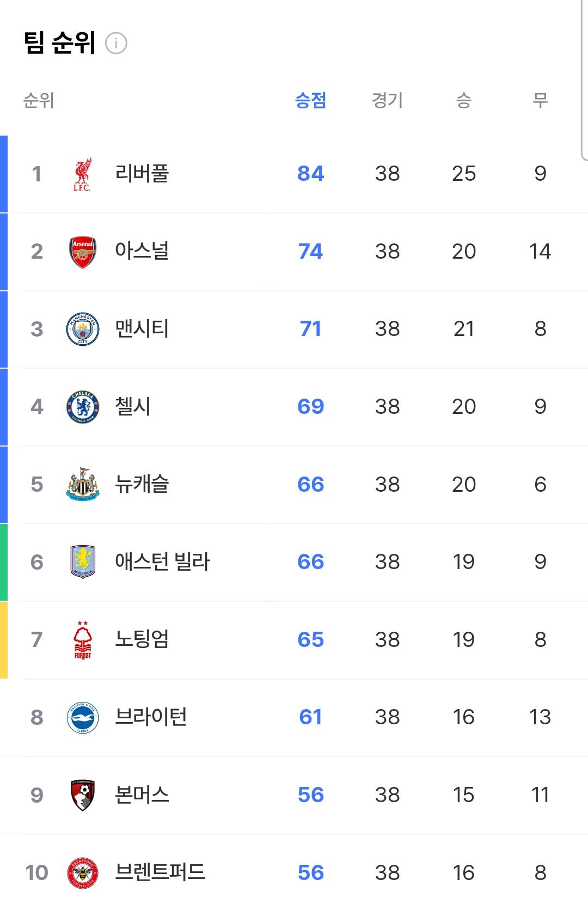The width and height of the screenshot is (588, 904).
Task: Sort table by 승점 column header
Action: (x=310, y=100)
